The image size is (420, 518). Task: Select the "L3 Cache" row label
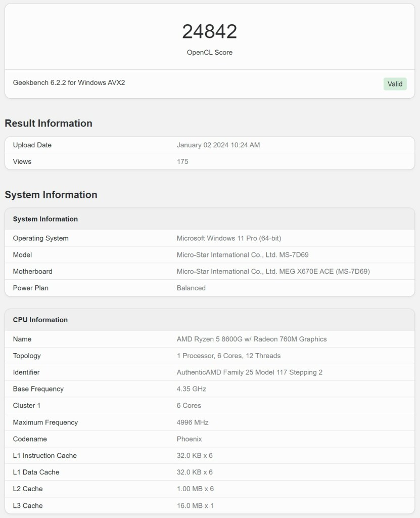tap(28, 505)
